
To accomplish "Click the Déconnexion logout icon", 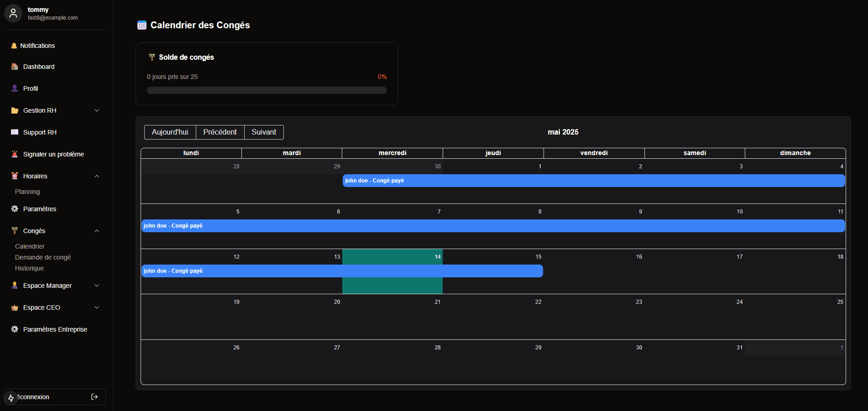I will coord(94,397).
